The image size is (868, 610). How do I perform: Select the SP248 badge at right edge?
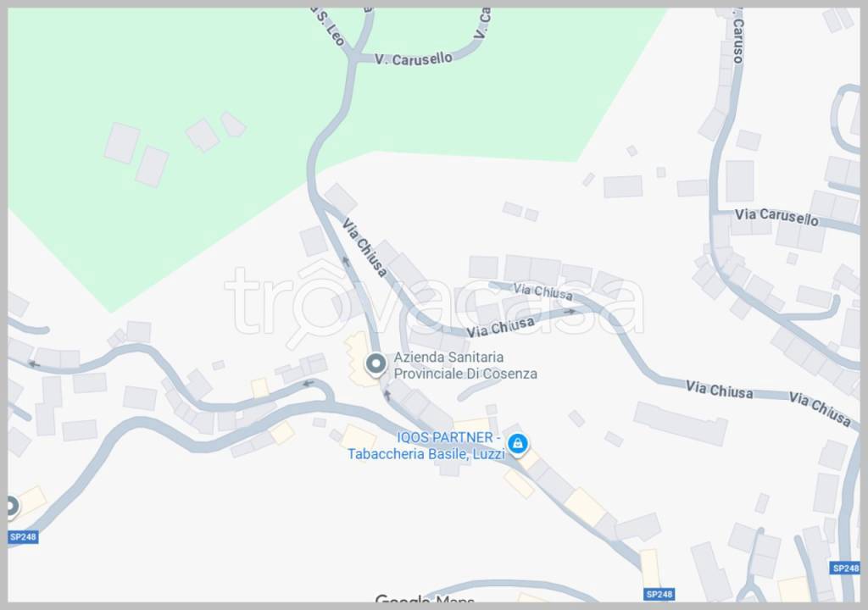tap(845, 568)
